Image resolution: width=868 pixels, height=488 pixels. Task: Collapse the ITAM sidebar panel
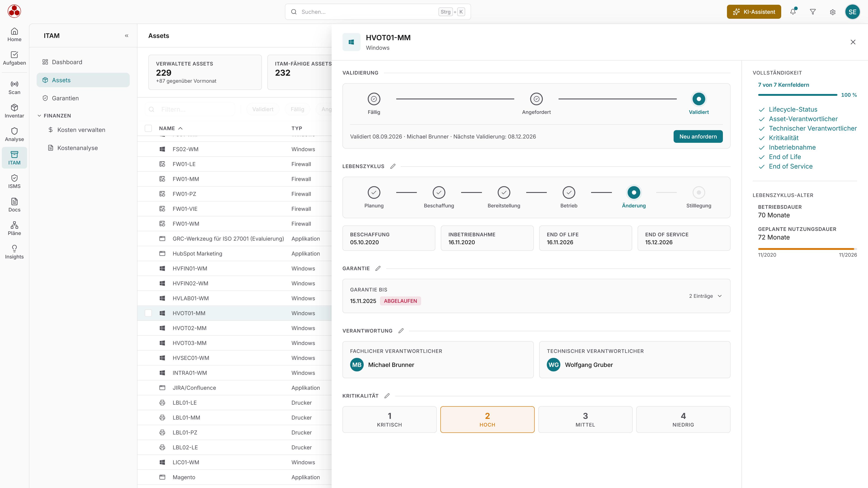point(127,36)
